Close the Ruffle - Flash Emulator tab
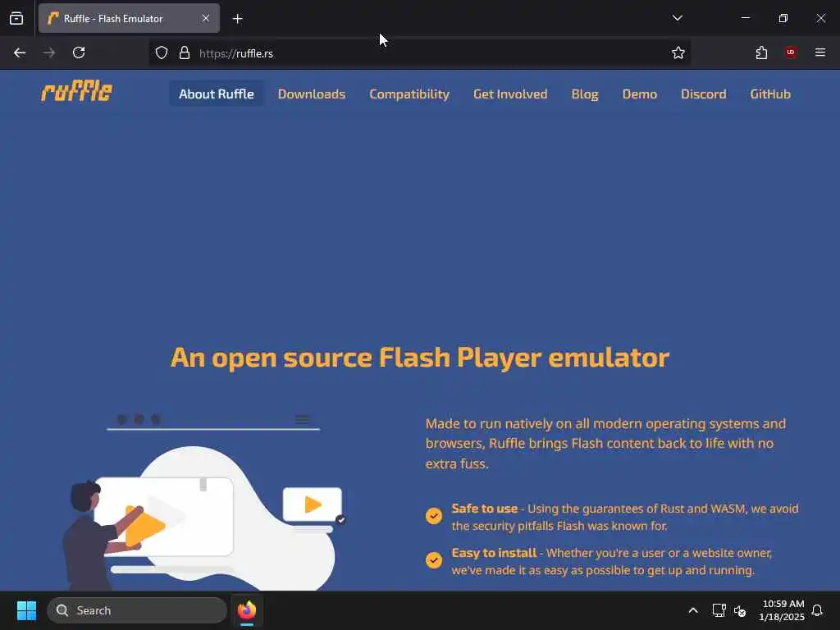840x630 pixels. [x=206, y=18]
